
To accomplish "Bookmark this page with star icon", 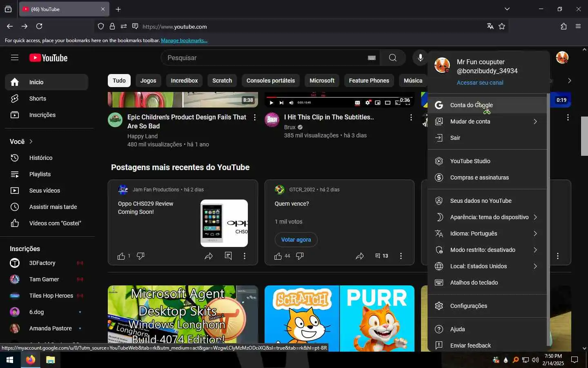I will (x=502, y=26).
